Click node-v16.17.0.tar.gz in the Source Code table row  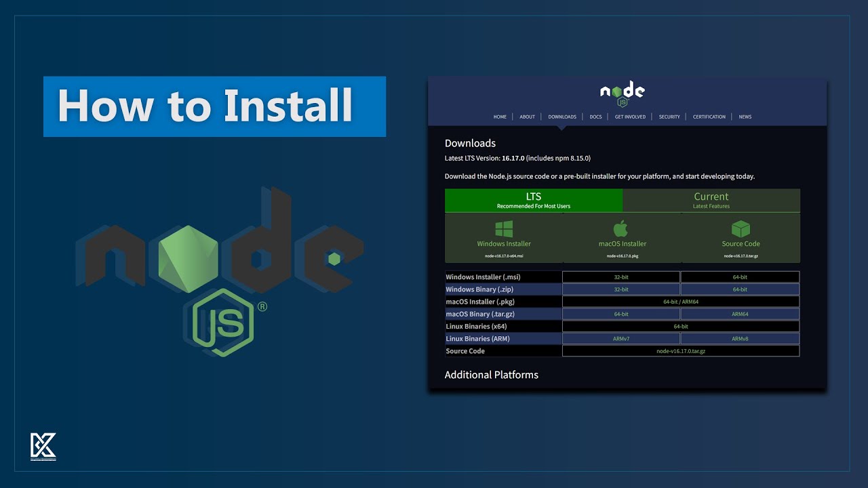681,350
